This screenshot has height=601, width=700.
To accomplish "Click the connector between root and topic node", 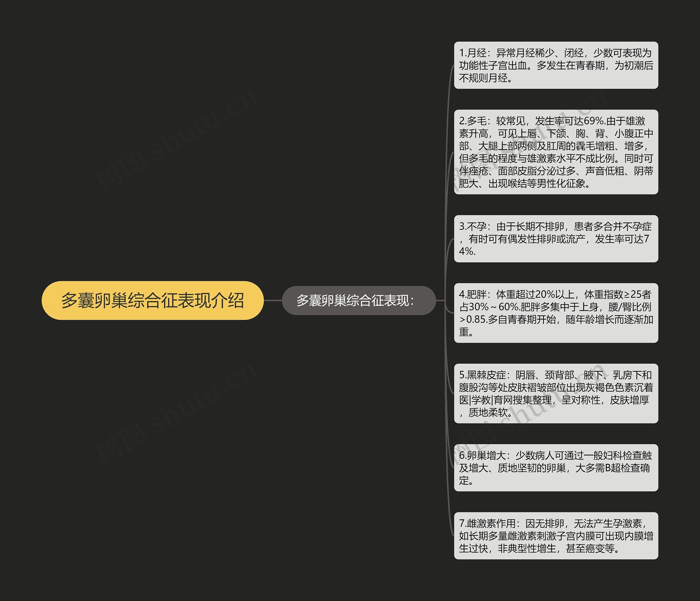I will pos(274,300).
